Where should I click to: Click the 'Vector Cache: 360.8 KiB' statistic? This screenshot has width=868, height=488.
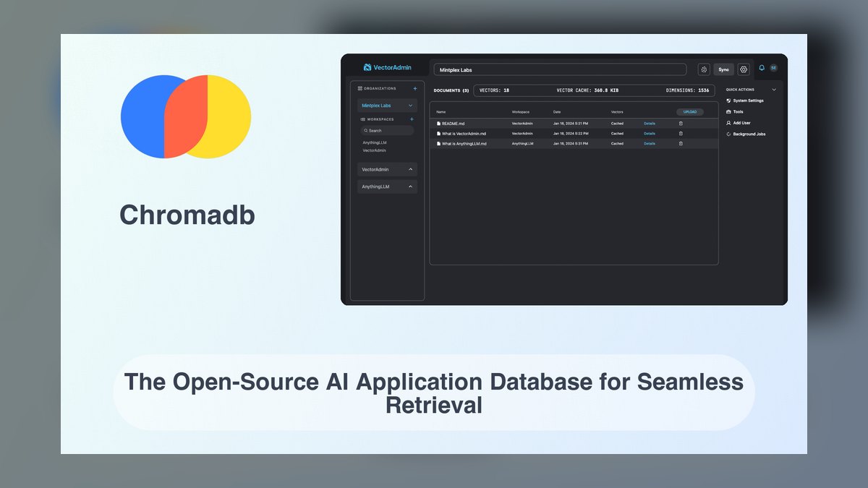[x=587, y=90]
